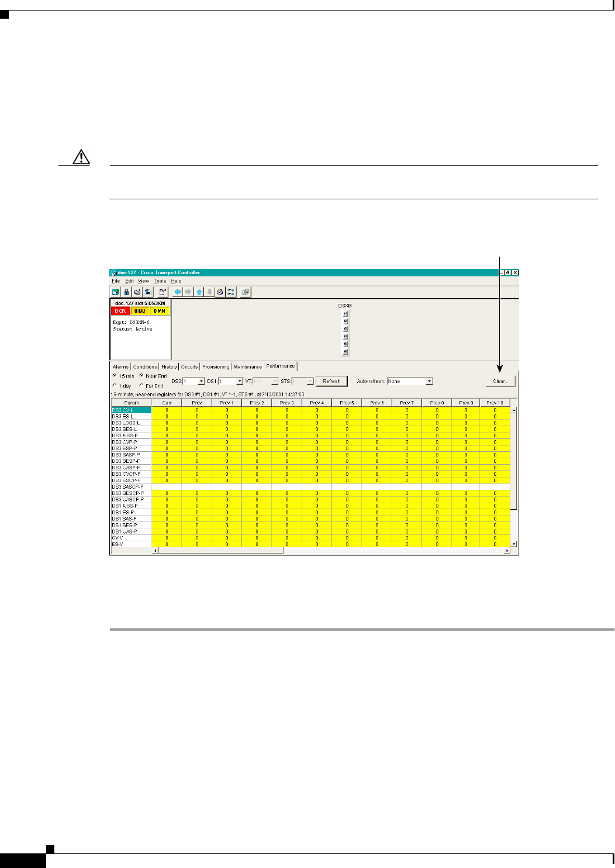615x868 pixels.
Task: Select the 1 day interval radio button
Action: [x=115, y=386]
